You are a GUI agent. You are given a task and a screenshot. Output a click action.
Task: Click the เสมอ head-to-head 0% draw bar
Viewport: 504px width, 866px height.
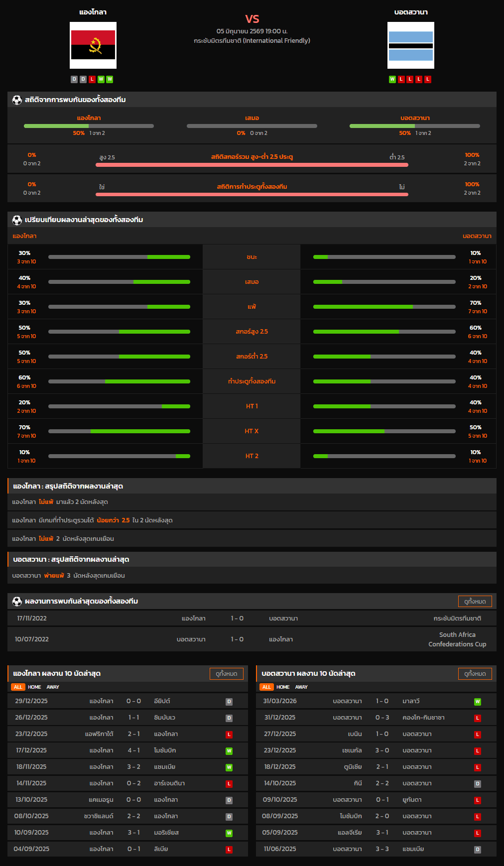(252, 126)
